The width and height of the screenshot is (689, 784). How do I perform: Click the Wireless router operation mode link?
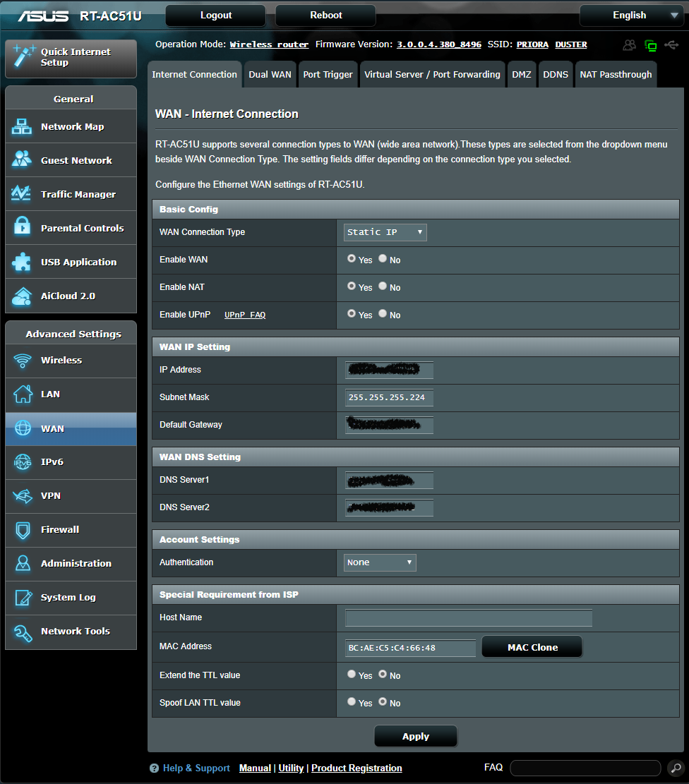pos(269,44)
